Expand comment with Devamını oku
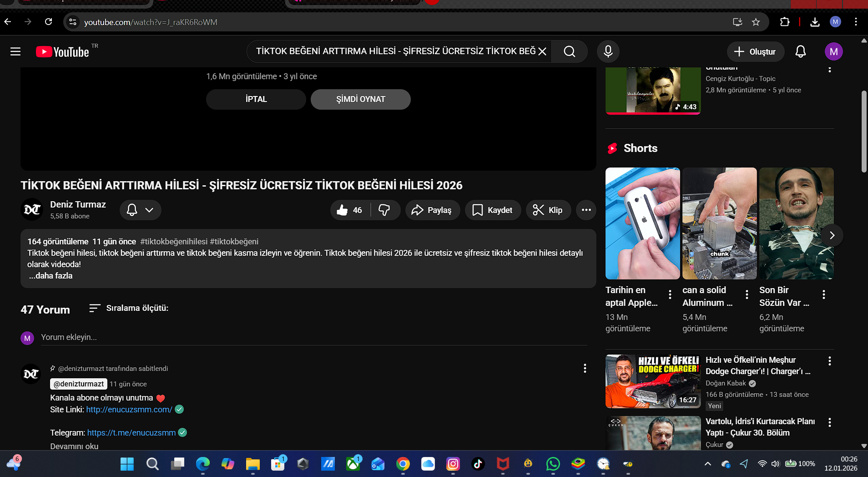This screenshot has width=868, height=477. [x=74, y=446]
